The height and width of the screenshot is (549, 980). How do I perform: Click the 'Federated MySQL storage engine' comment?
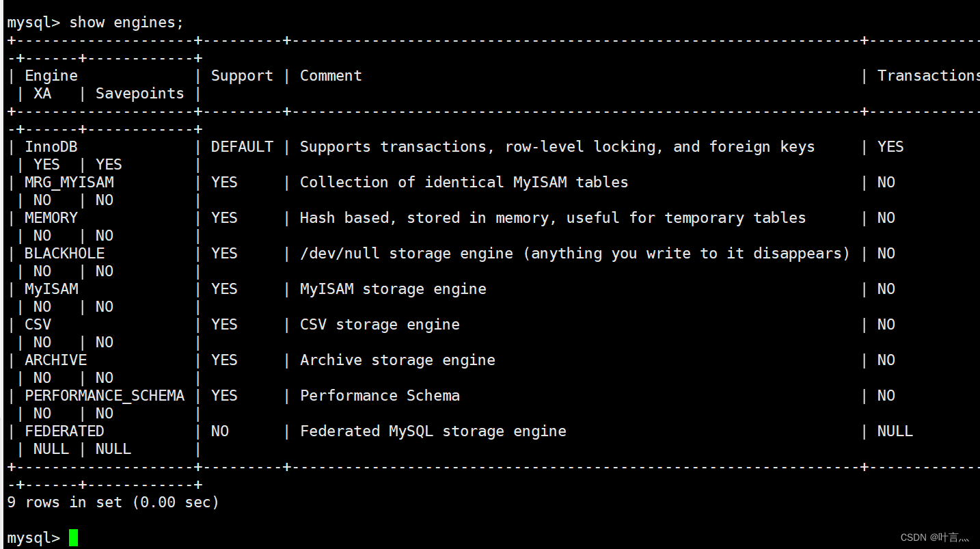point(433,431)
